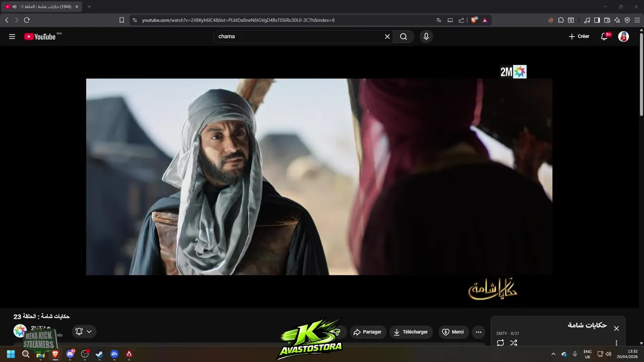Clear the search box with X

(x=387, y=36)
